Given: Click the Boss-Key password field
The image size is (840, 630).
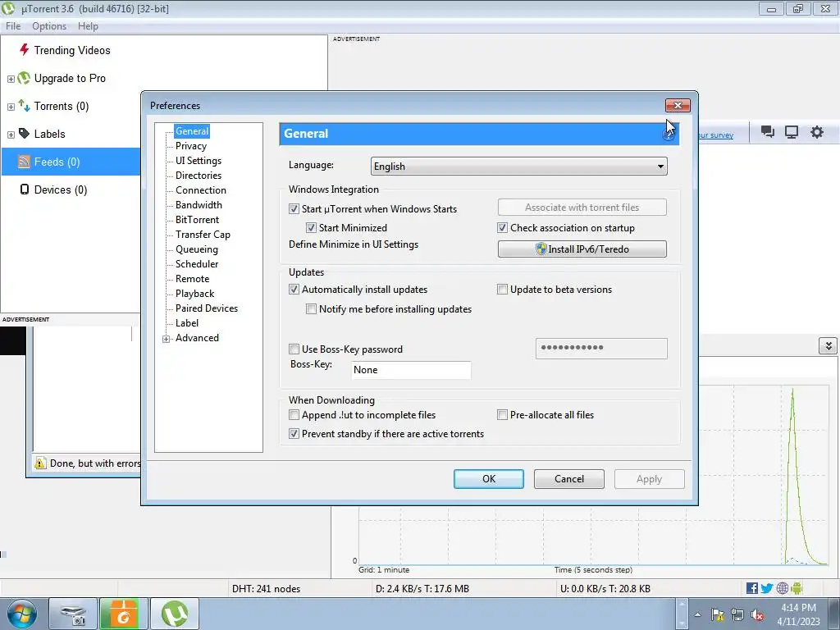Looking at the screenshot, I should (x=601, y=348).
